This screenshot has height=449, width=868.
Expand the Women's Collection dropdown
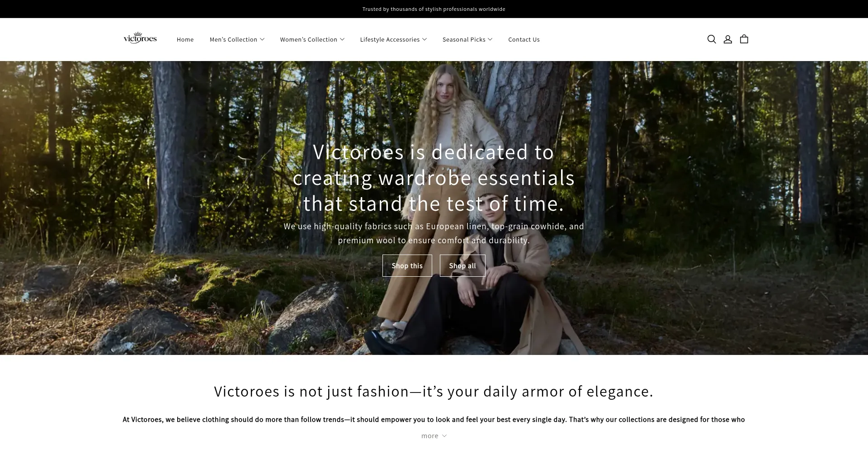[x=312, y=39]
